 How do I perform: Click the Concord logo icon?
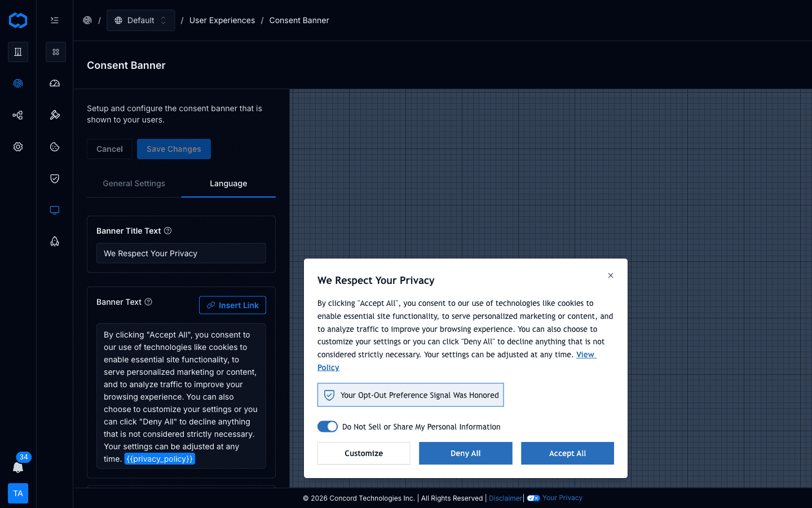coord(18,20)
